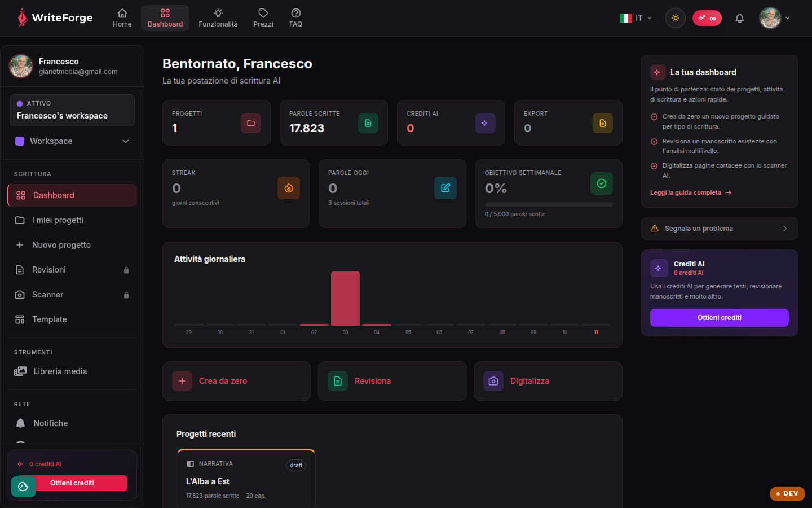Screen dimensions: 812x508
Task: Click the red infinity credits badge
Action: coord(707,18)
